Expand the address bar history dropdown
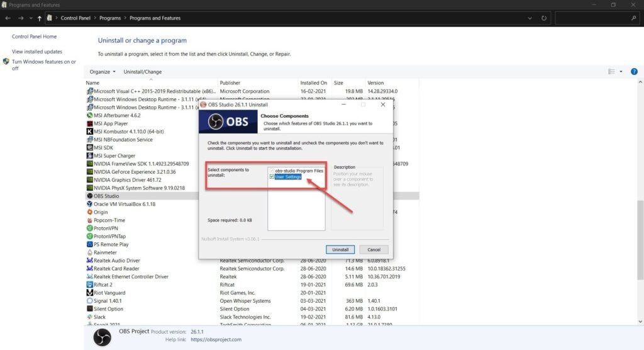Viewport: 644px width, 350px height. (x=530, y=18)
